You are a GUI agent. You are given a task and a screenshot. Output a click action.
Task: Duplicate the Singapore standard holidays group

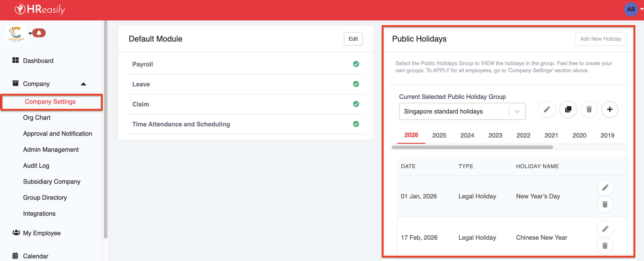[x=568, y=109]
